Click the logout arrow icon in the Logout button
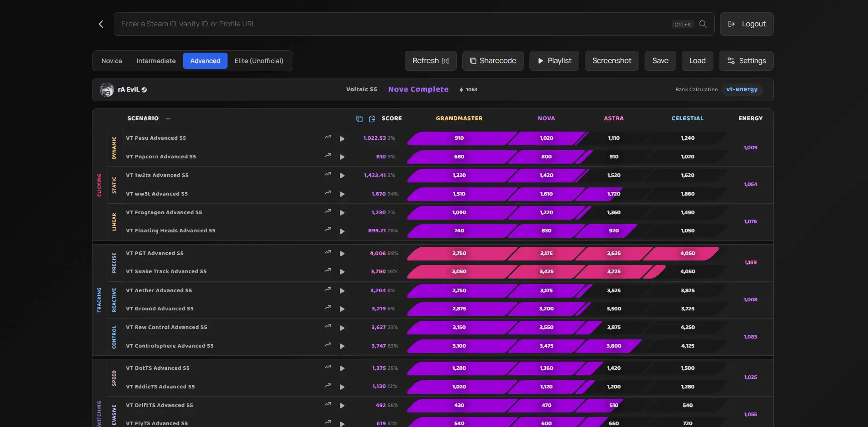 pos(731,24)
